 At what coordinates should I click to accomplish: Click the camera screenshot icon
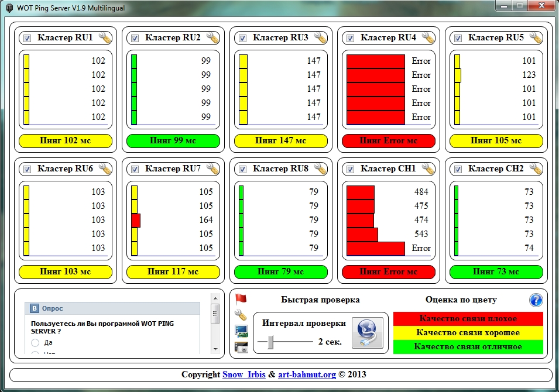[241, 347]
